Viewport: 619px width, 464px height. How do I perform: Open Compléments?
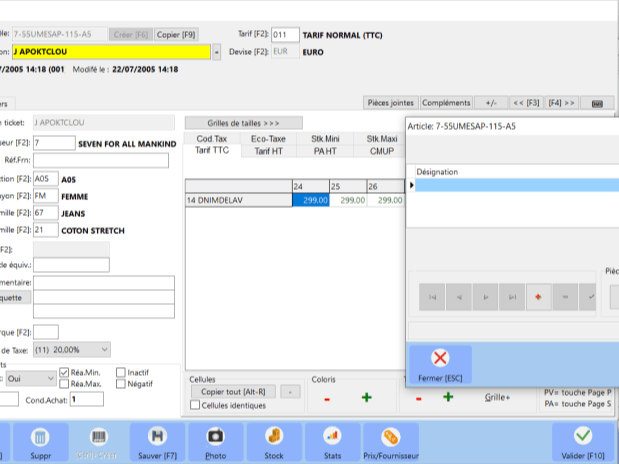click(446, 103)
